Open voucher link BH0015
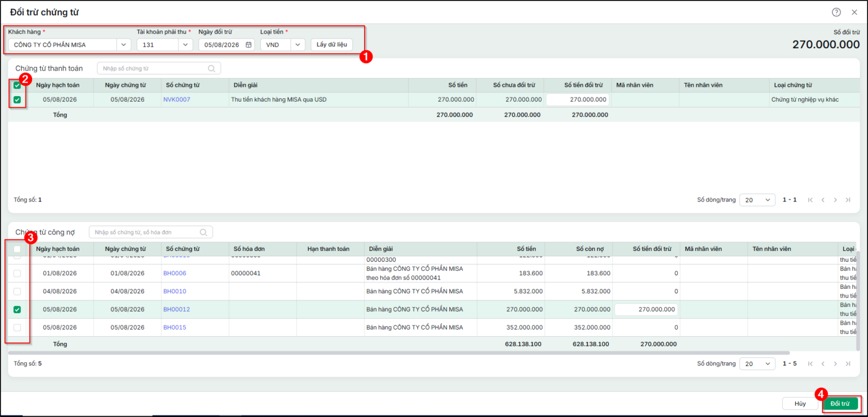This screenshot has width=868, height=417. pyautogui.click(x=175, y=327)
